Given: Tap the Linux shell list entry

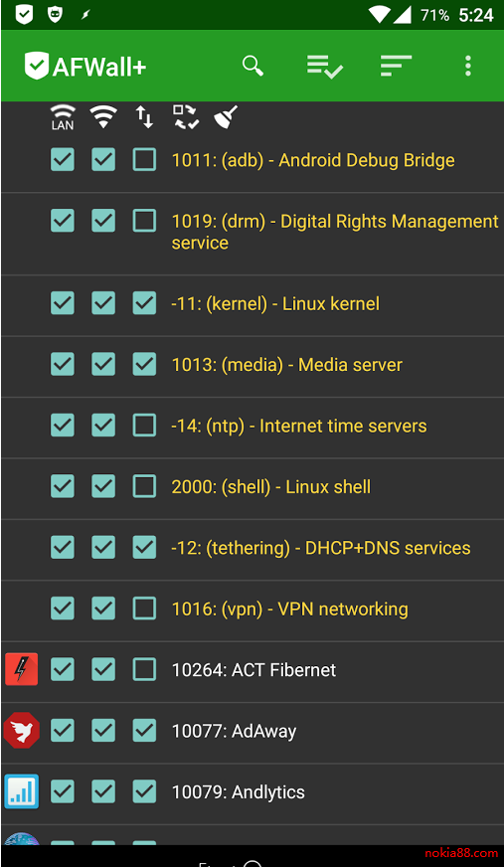Looking at the screenshot, I should pyautogui.click(x=270, y=487).
